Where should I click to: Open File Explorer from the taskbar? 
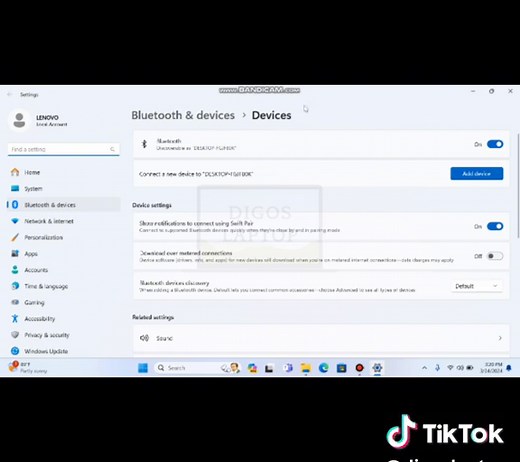click(306, 368)
